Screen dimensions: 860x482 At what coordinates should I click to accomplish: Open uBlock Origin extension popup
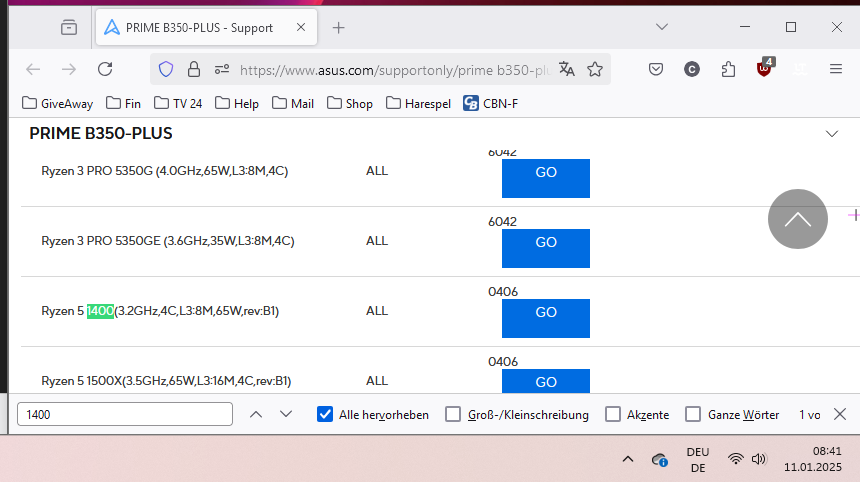point(764,68)
